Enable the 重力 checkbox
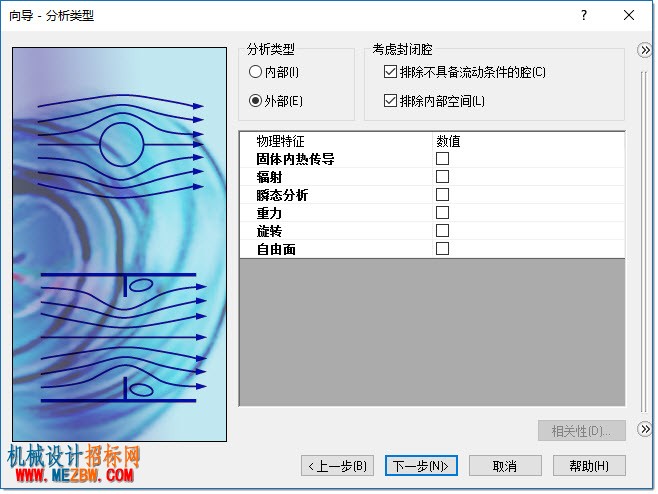658x494 pixels. (x=442, y=213)
